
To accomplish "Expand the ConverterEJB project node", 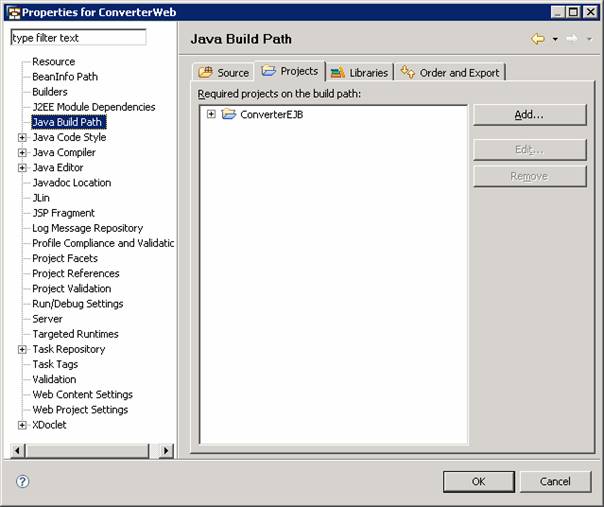I will [211, 114].
